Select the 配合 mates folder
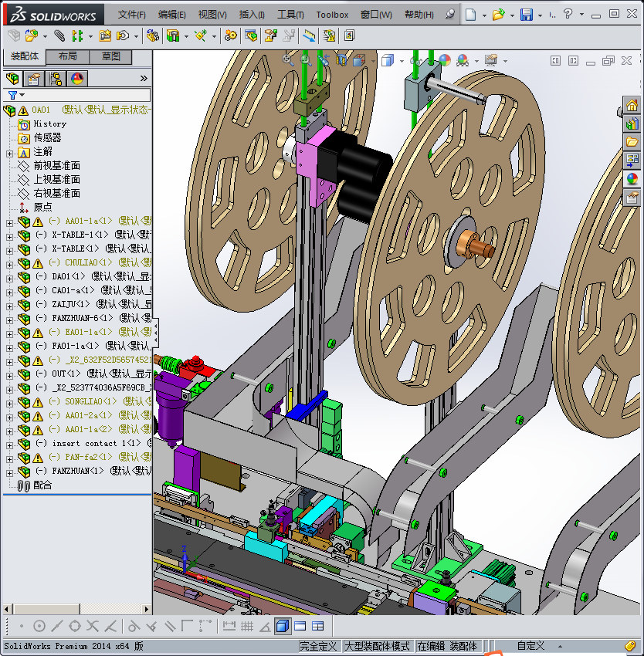 click(42, 485)
